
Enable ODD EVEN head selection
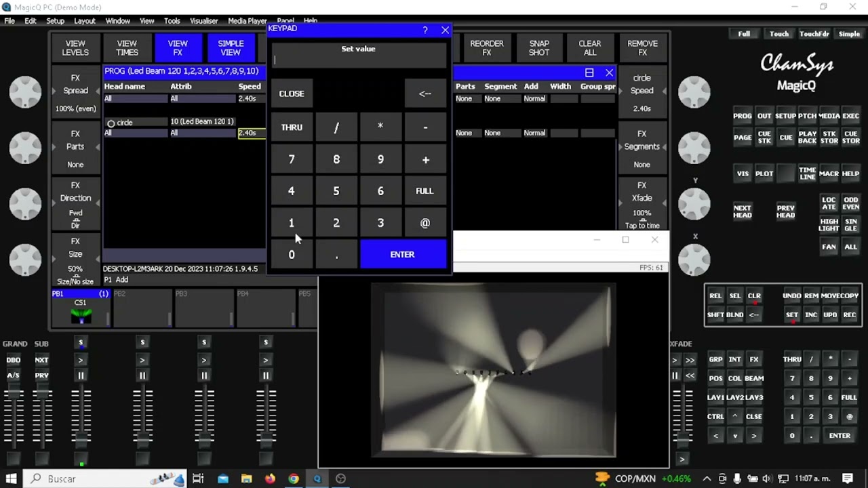click(850, 204)
